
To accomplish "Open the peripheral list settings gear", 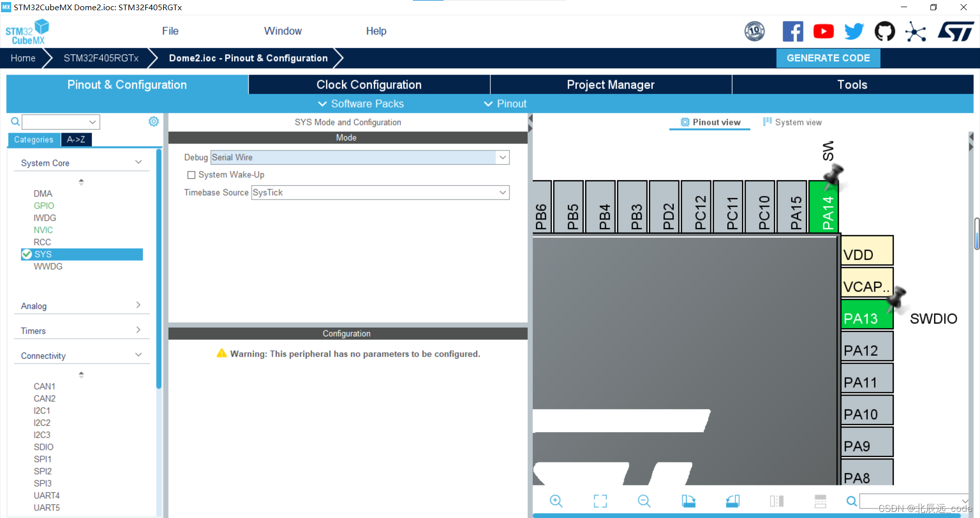I will click(154, 121).
